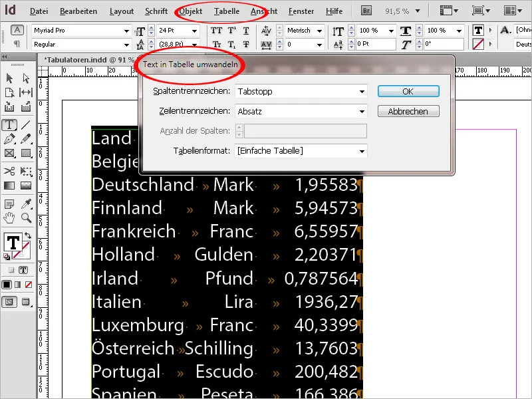Image resolution: width=532 pixels, height=399 pixels.
Task: Open the 91,5 % zoom level dropdown
Action: click(x=418, y=11)
